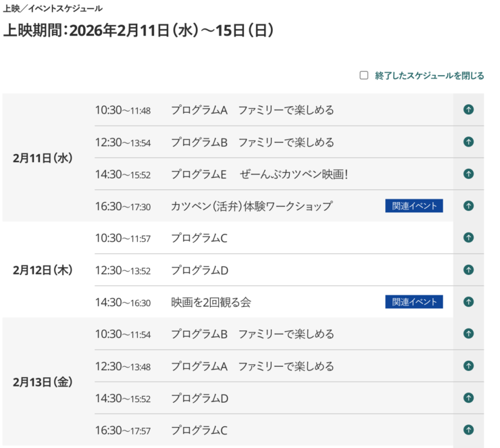Click arrow icon for カツベン体験ワークショップ row
This screenshot has width=500, height=448.
pyautogui.click(x=468, y=205)
